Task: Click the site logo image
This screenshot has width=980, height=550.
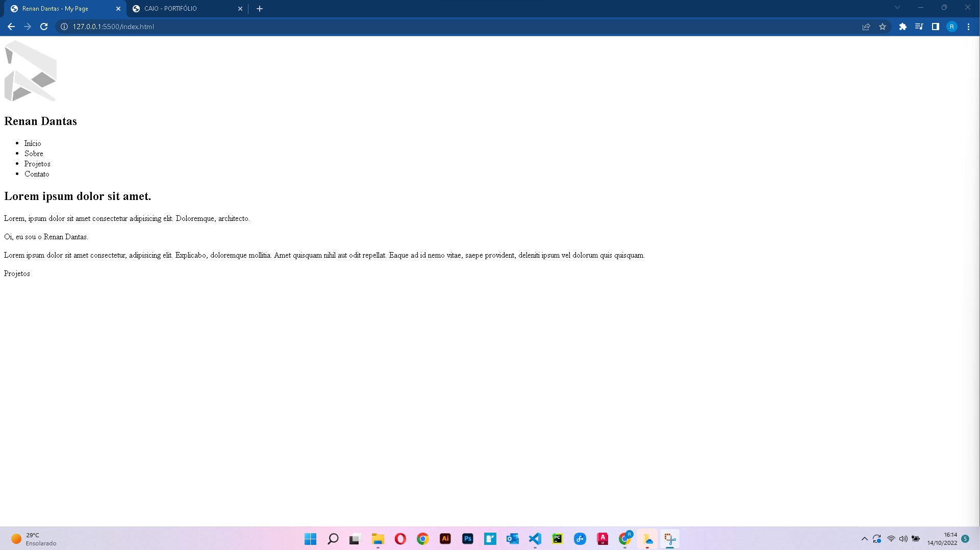Action: (31, 71)
